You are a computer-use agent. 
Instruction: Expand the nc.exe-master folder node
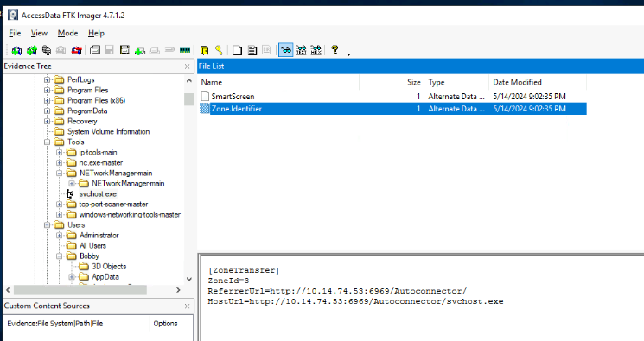(x=60, y=163)
